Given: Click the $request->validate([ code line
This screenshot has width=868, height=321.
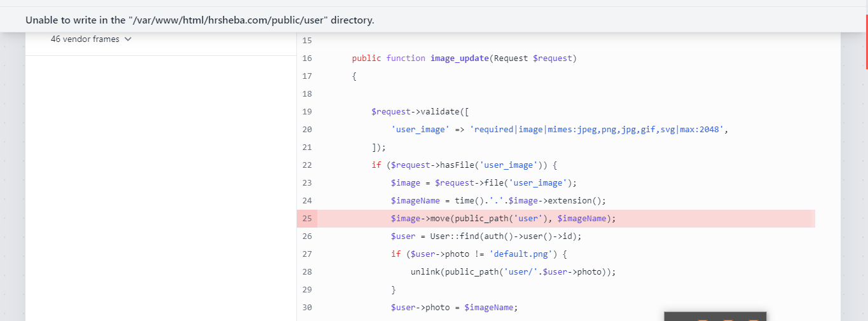Looking at the screenshot, I should (x=420, y=111).
